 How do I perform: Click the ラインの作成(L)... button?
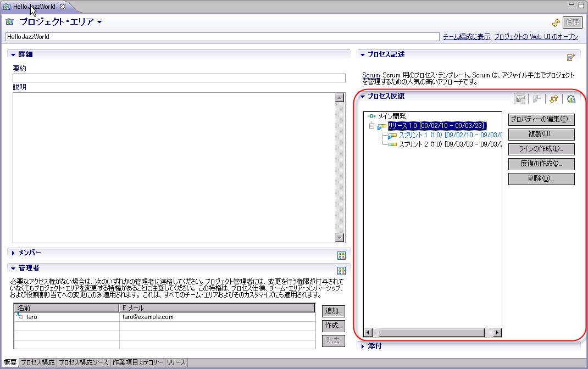coord(541,149)
